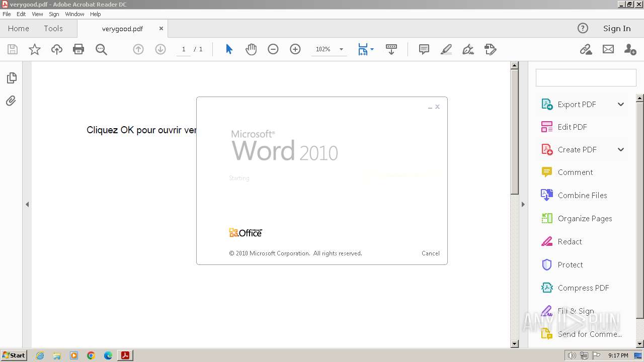Open the Protect tool
644x362 pixels.
570,265
